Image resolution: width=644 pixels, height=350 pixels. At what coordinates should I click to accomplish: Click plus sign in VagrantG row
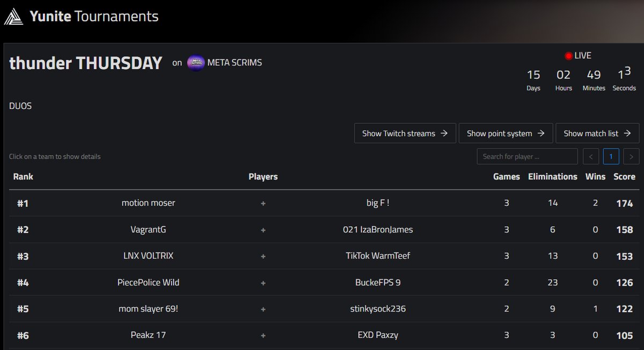[x=263, y=229]
